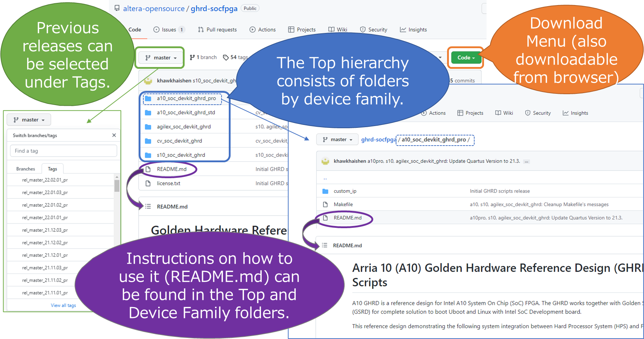Open the green Code download dropdown
Viewport: 644px width, 339px height.
pyautogui.click(x=466, y=58)
